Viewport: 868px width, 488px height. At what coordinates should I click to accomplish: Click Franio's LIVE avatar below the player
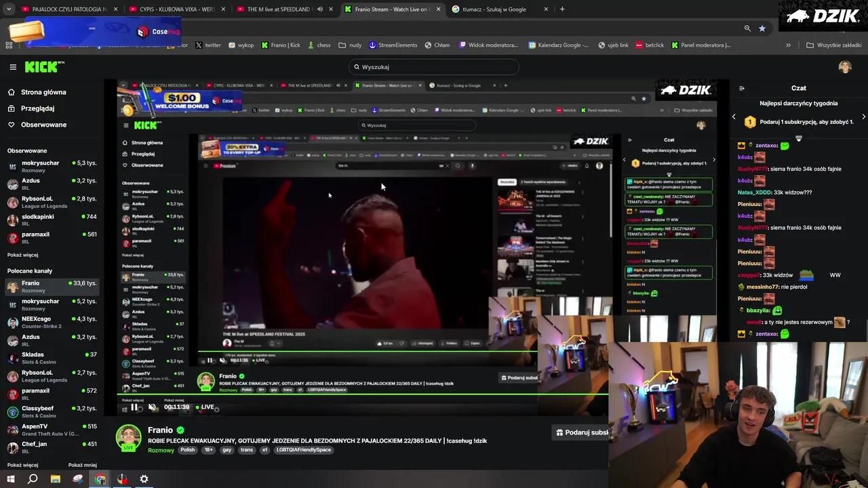(128, 438)
